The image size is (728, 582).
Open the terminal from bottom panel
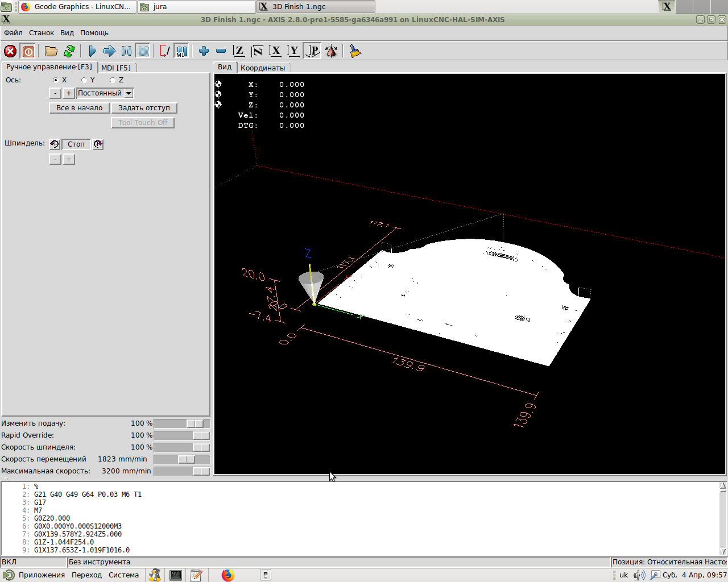[x=176, y=575]
